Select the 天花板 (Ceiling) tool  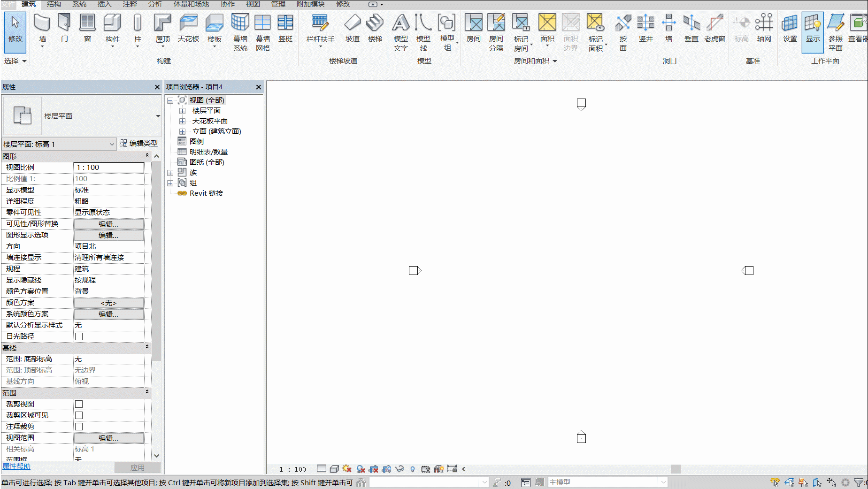coord(188,28)
